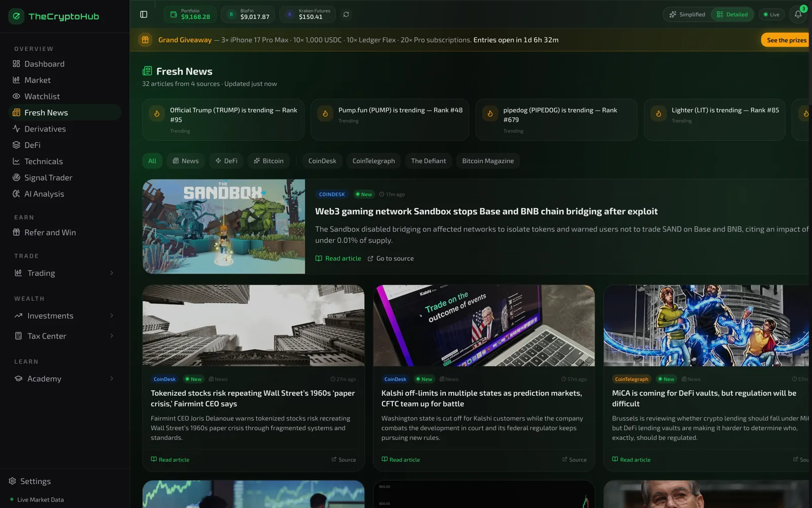
Task: Click flame icon on Lighter (LIT) trending card
Action: point(659,114)
